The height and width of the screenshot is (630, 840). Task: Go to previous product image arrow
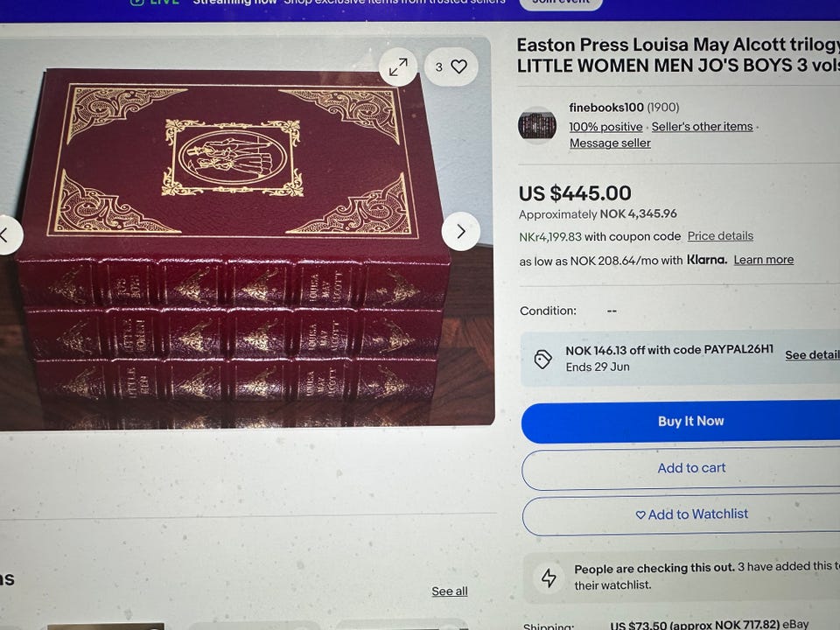click(x=5, y=234)
